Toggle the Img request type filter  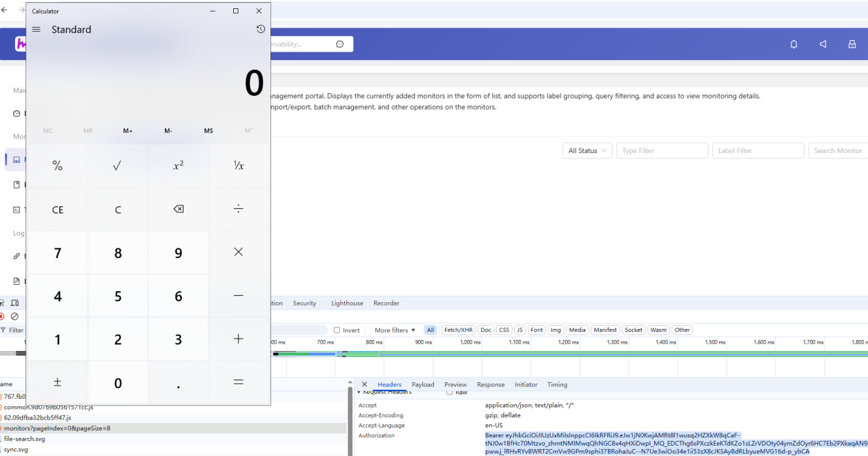tap(555, 330)
